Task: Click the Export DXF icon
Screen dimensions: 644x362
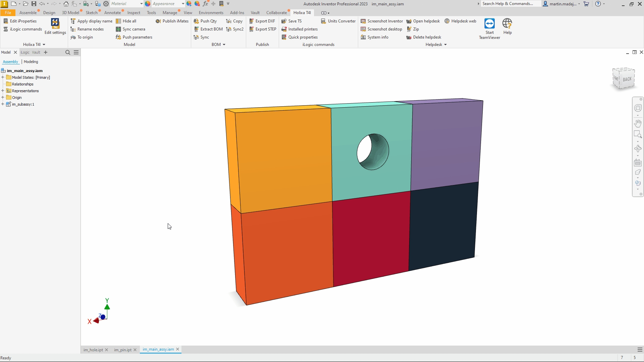Action: (x=252, y=21)
